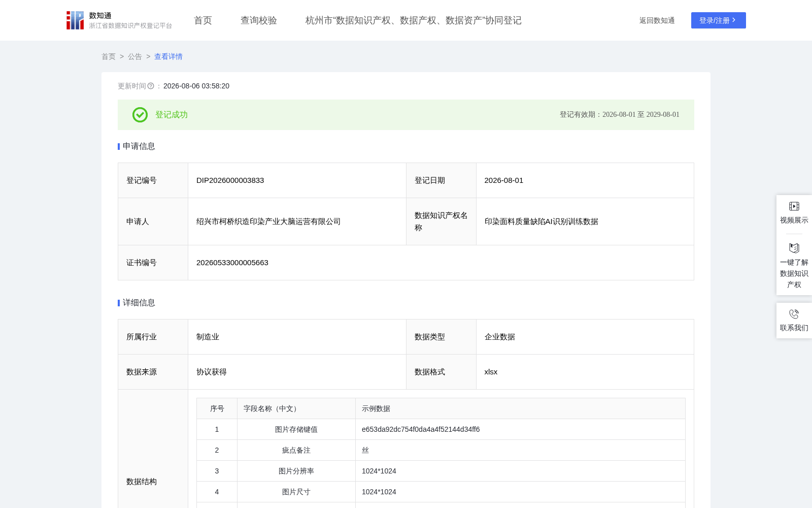
Task: Click the 详细信息 section heading
Action: coord(139,303)
